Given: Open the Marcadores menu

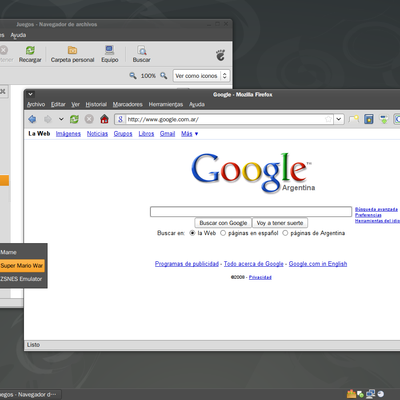Looking at the screenshot, I should coord(128,105).
